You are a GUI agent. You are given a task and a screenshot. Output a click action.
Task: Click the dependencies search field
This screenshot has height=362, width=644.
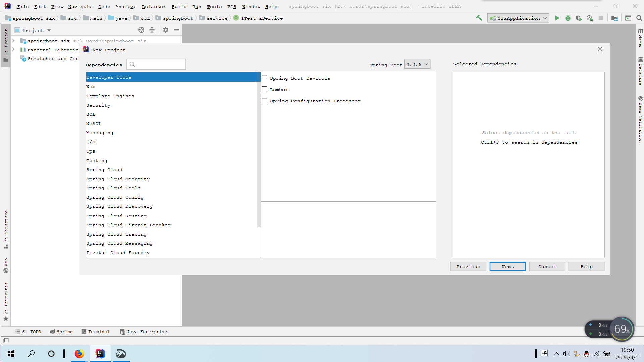pyautogui.click(x=156, y=64)
